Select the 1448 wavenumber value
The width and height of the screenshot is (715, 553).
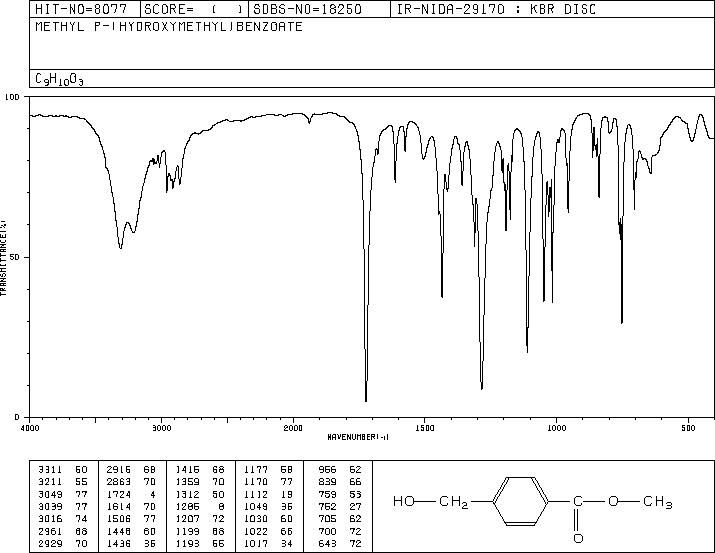pyautogui.click(x=119, y=532)
